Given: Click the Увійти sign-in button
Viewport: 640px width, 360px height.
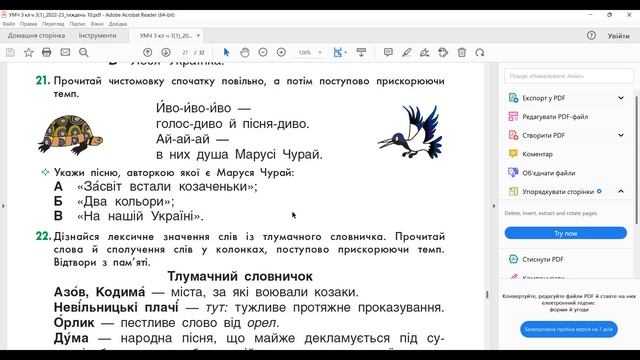Looking at the screenshot, I should tap(618, 36).
